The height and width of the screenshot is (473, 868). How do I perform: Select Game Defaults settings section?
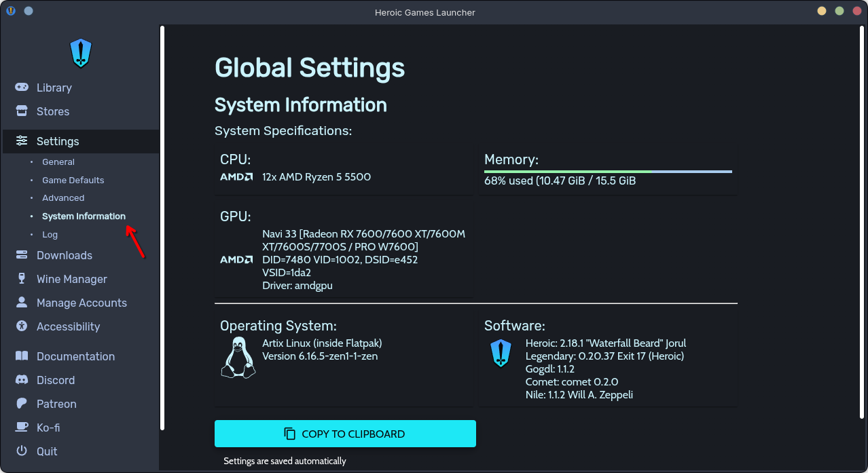click(73, 181)
